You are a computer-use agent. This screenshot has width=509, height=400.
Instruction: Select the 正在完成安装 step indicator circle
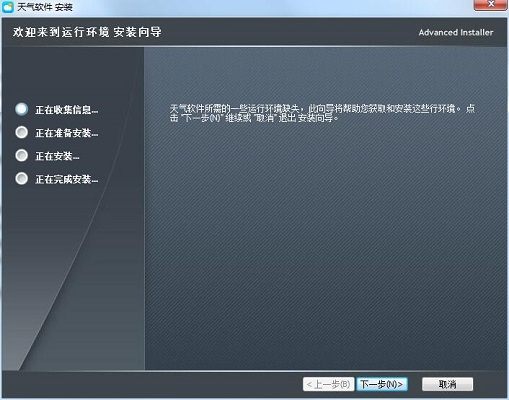22,179
